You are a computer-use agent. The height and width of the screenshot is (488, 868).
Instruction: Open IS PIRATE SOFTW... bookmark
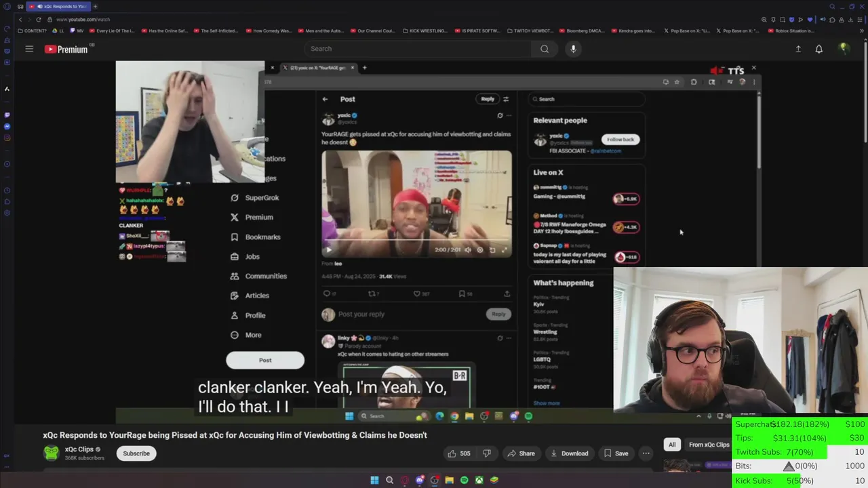(477, 30)
